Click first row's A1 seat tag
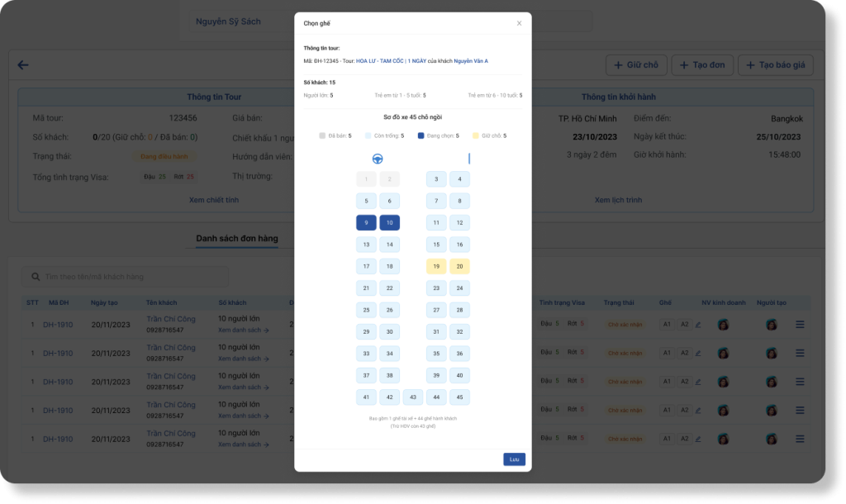 667,325
